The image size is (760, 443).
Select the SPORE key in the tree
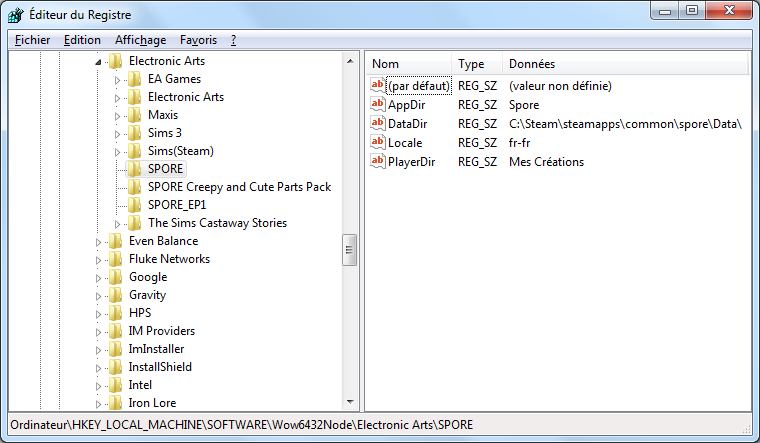coord(165,169)
